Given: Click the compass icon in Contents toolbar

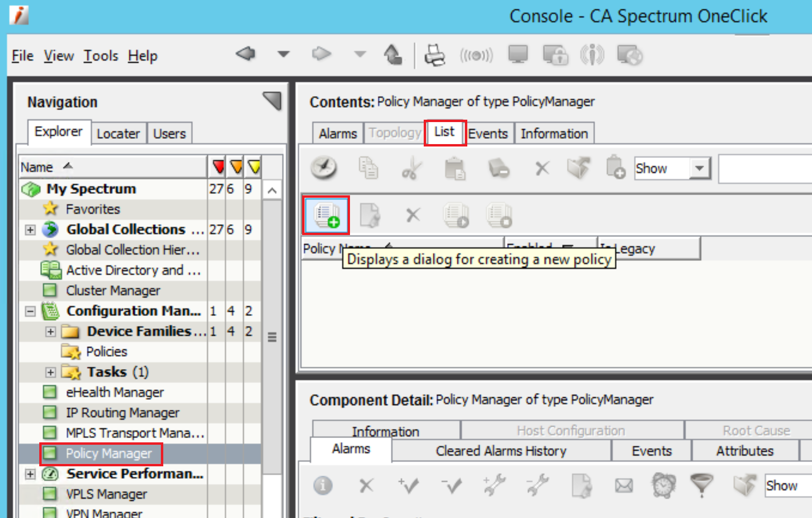Looking at the screenshot, I should (324, 168).
